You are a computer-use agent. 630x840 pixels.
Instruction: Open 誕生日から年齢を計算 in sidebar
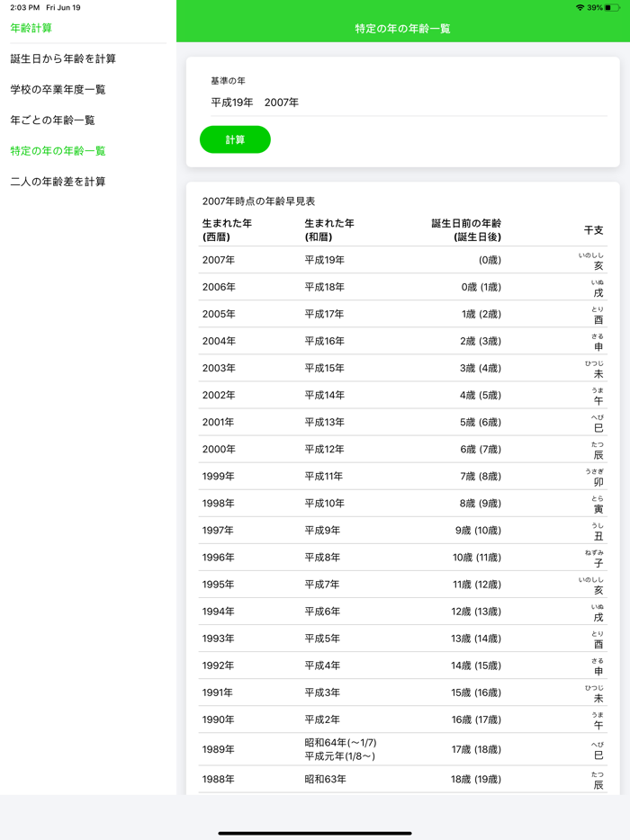pos(63,59)
